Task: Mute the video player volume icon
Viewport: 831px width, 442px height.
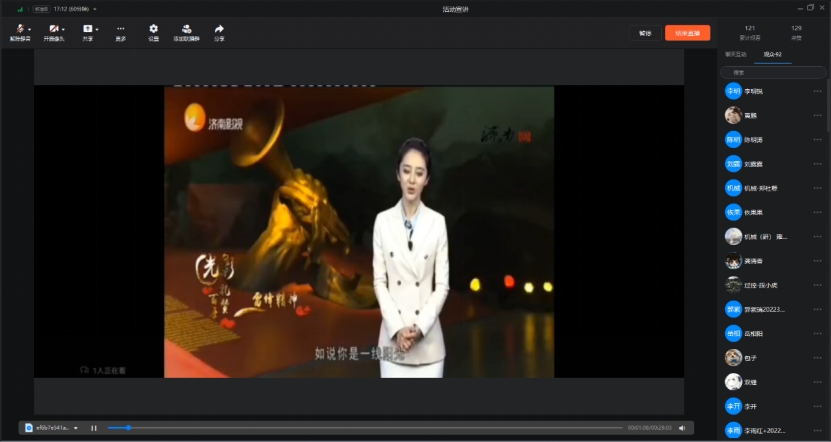Action: (x=682, y=428)
